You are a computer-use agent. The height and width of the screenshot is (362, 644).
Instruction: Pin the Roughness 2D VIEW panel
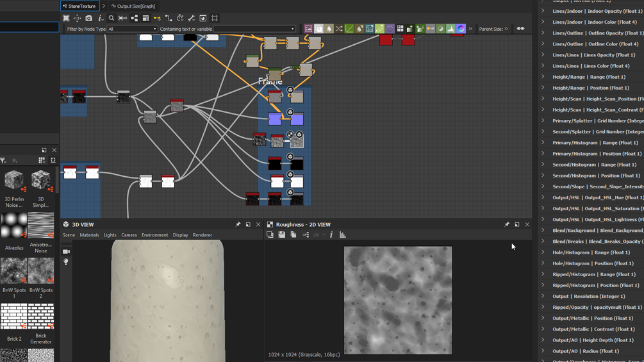click(x=507, y=224)
